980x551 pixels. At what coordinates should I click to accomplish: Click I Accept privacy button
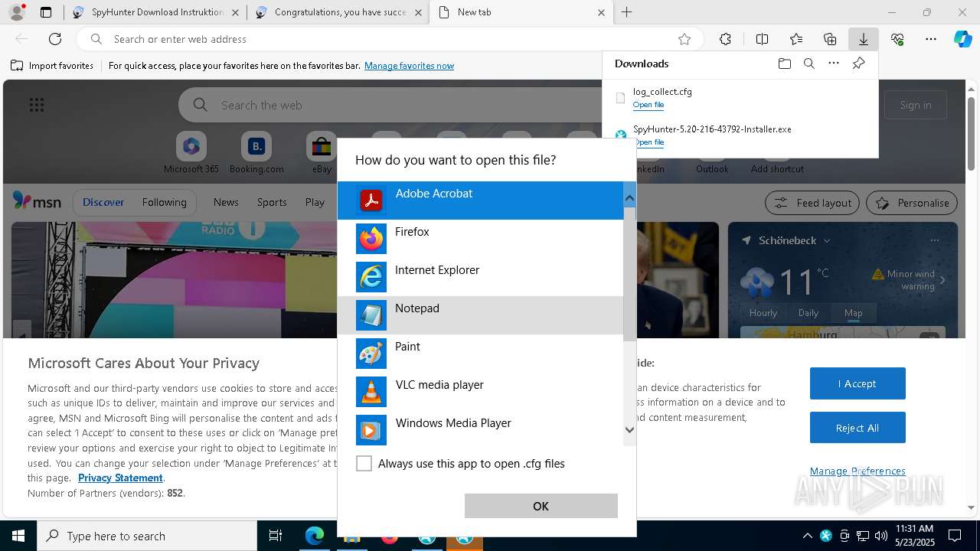(857, 383)
